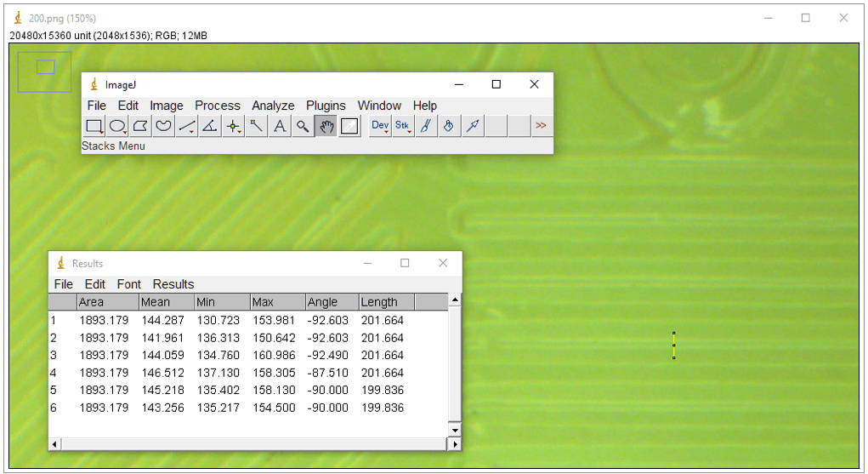Open the Plugins menu in ImageJ
The width and height of the screenshot is (868, 474).
coord(326,106)
